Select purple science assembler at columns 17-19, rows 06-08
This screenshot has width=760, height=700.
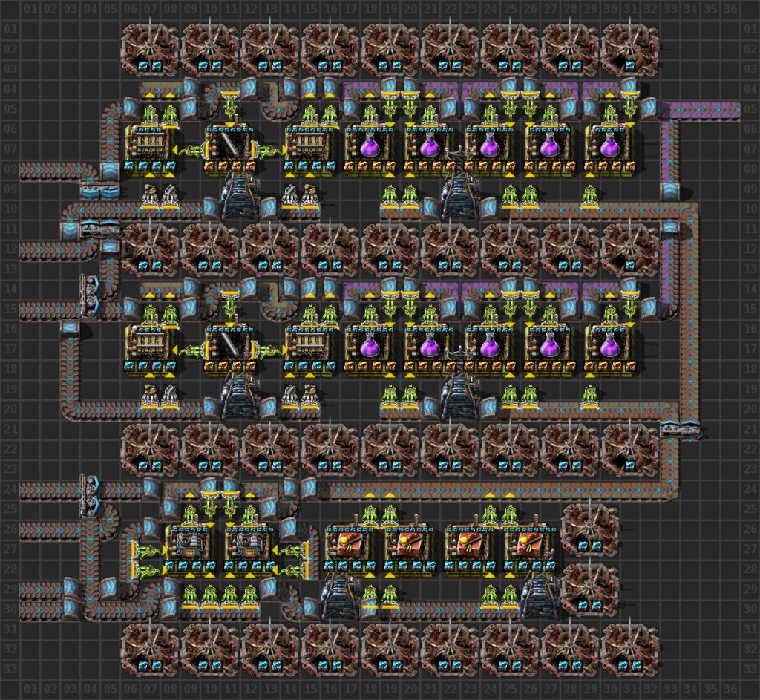point(370,149)
